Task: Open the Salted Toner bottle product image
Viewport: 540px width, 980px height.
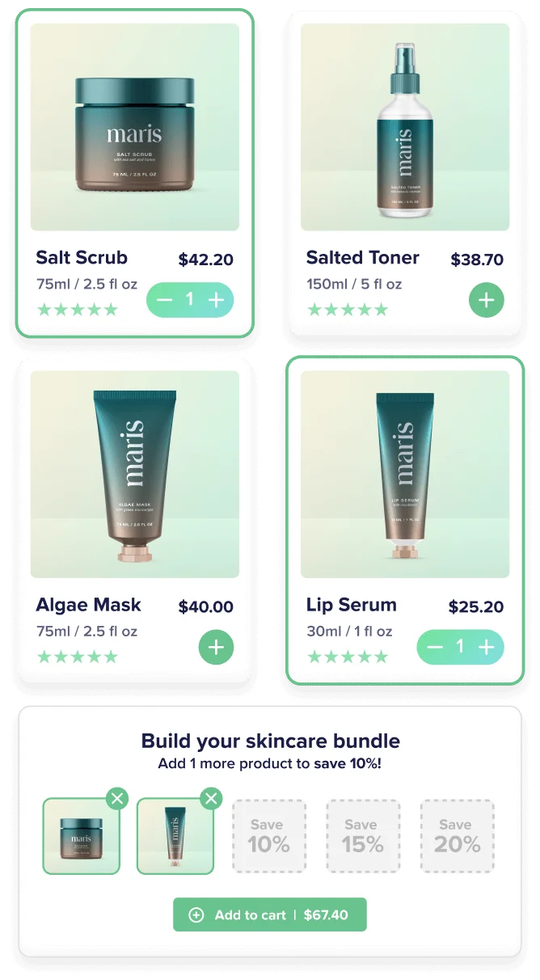Action: click(405, 127)
